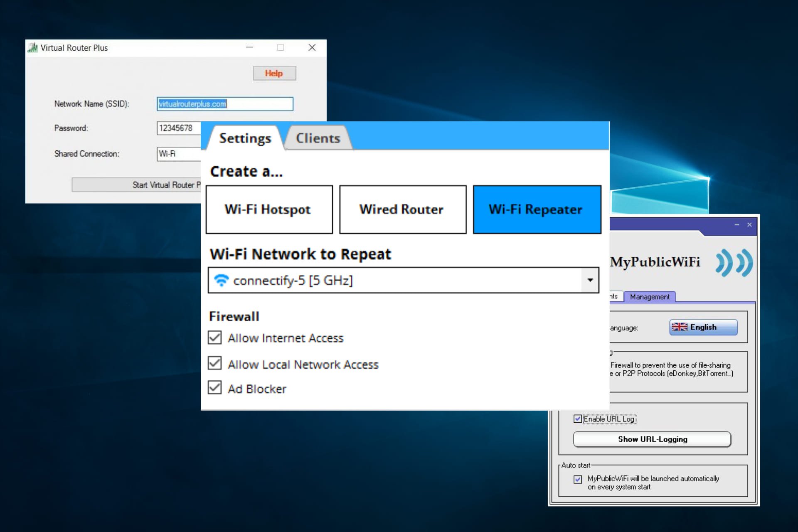Select the Wired Router option
The image size is (798, 532).
tap(403, 209)
